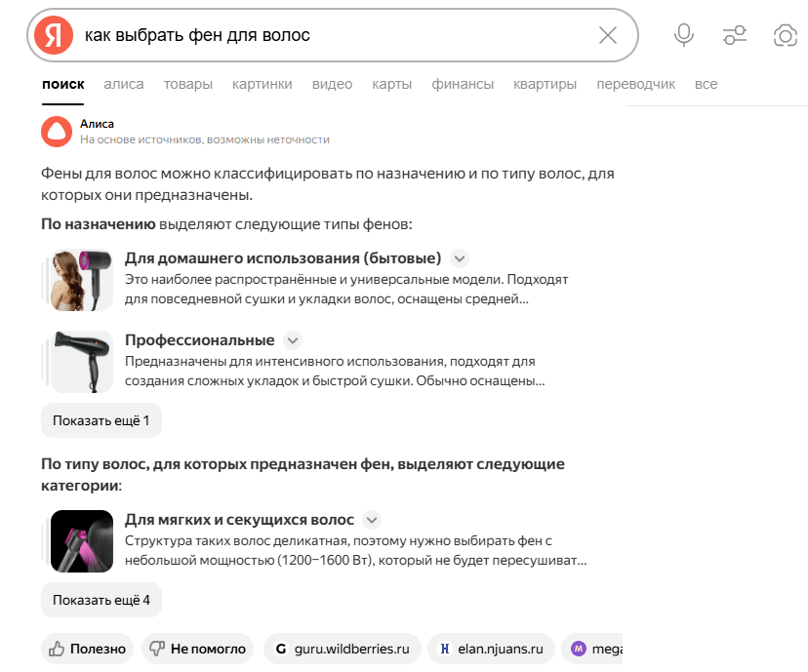Open guru.wildberries.ru source link
Viewport: 808px width, 672px height.
click(343, 649)
